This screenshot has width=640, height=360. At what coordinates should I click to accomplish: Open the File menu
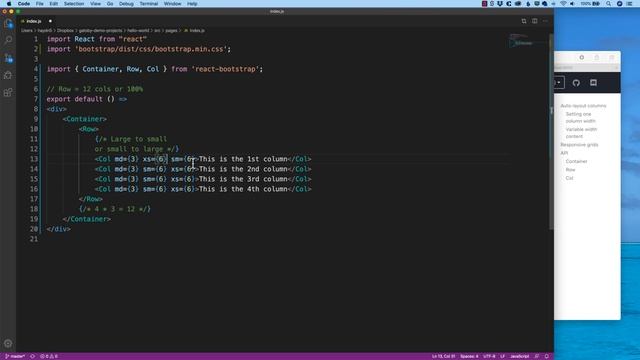tap(40, 4)
